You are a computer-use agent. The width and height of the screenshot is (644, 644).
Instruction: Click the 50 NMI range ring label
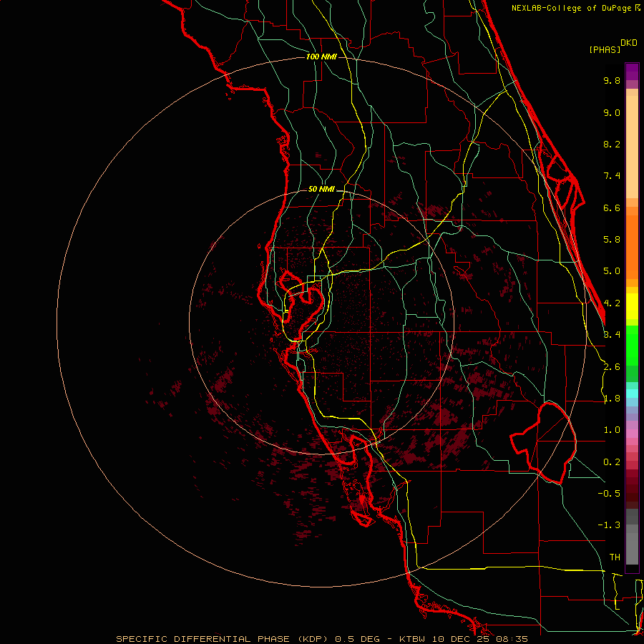tap(321, 190)
